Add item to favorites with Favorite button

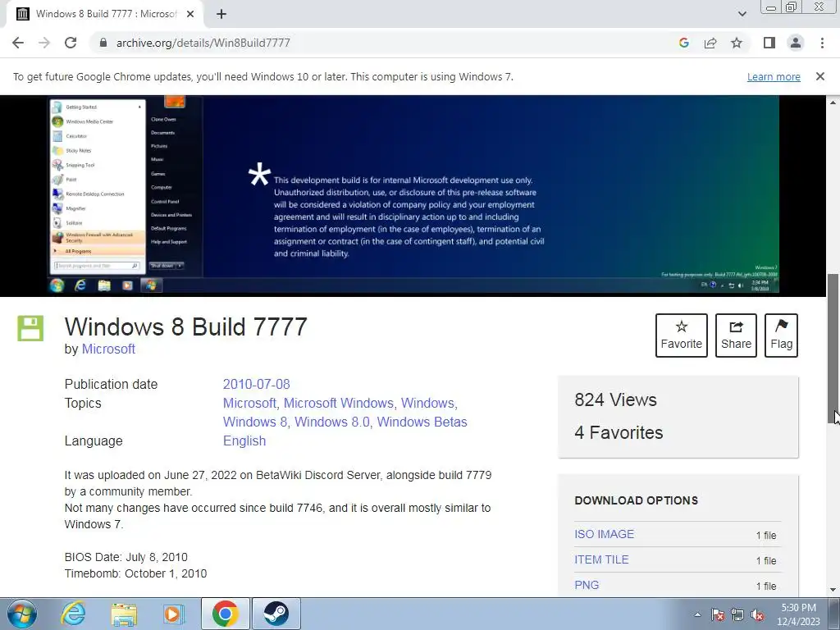point(682,336)
